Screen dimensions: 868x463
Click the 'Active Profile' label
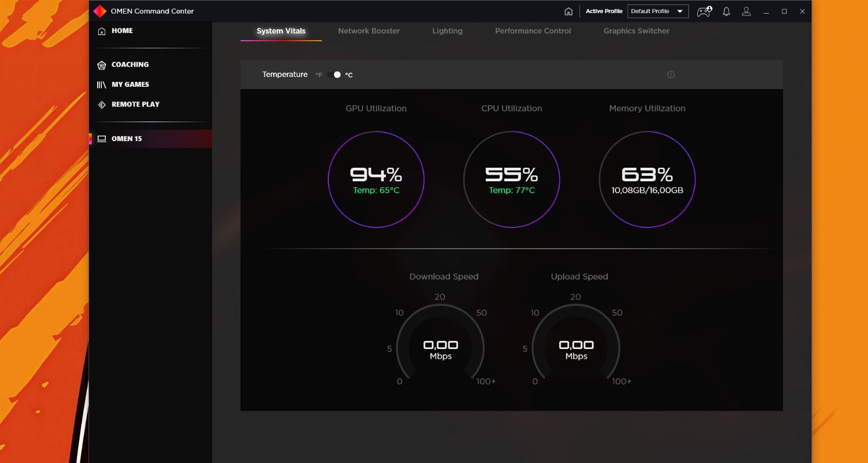click(604, 11)
